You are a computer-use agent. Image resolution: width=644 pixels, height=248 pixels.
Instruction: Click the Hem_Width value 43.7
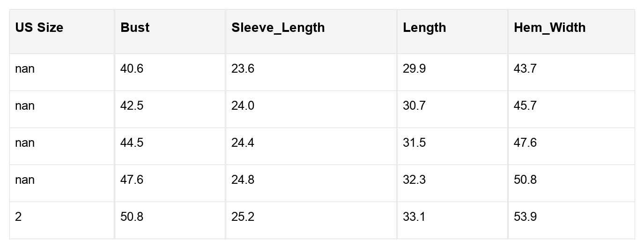(x=525, y=69)
